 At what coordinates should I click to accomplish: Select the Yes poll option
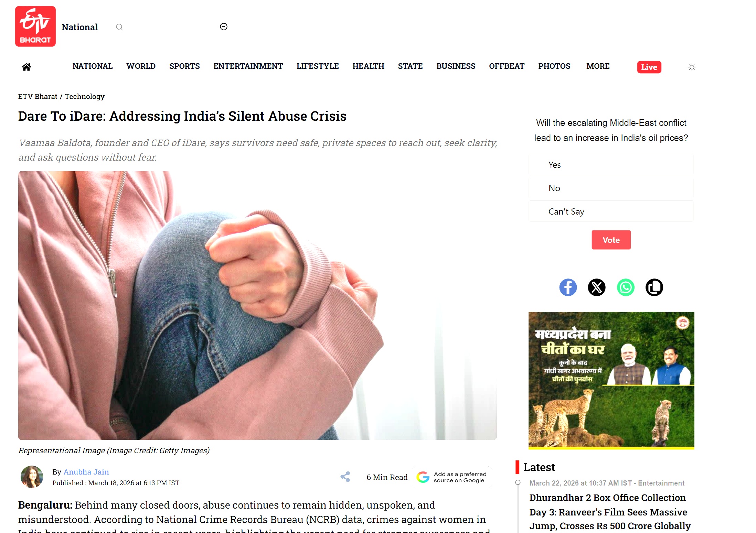click(x=611, y=165)
